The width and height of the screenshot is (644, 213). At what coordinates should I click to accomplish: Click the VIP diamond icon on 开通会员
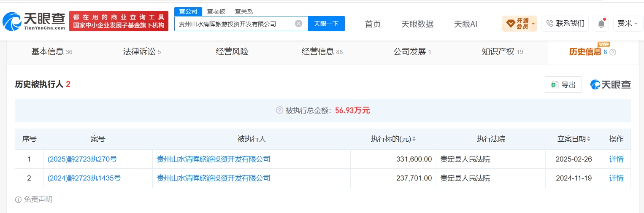[x=511, y=24]
